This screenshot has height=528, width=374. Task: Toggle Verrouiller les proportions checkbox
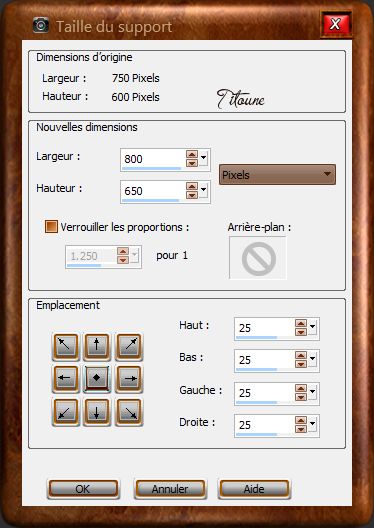[51, 227]
